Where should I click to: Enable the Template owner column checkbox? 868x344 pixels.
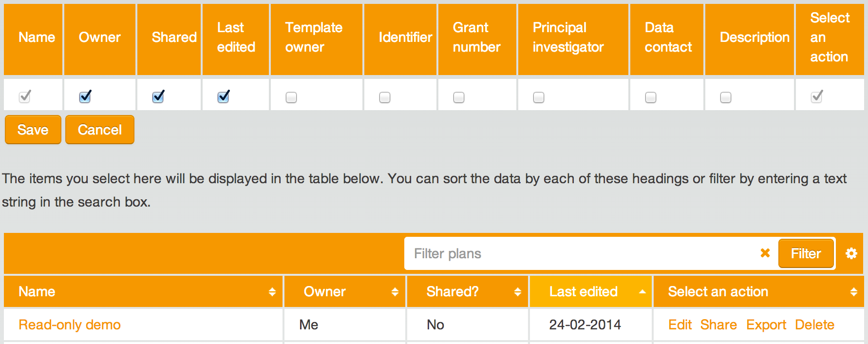click(x=291, y=97)
